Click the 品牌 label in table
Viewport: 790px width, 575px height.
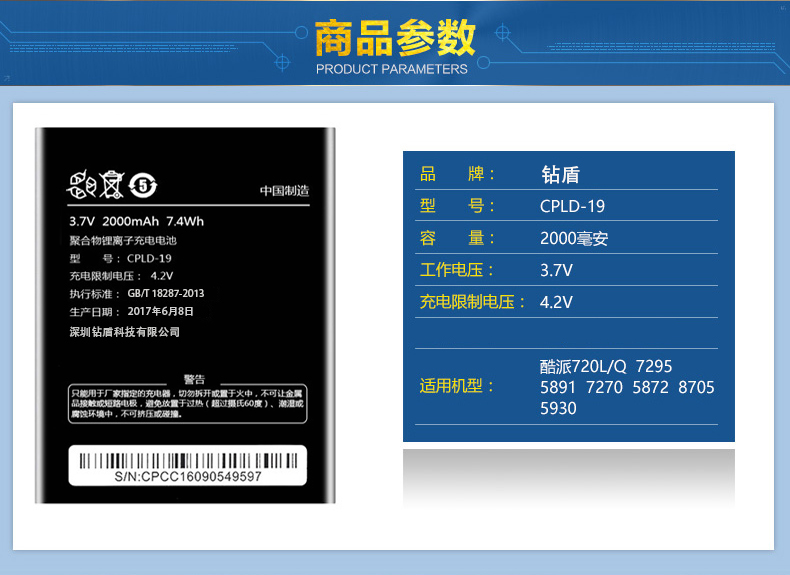pos(457,174)
